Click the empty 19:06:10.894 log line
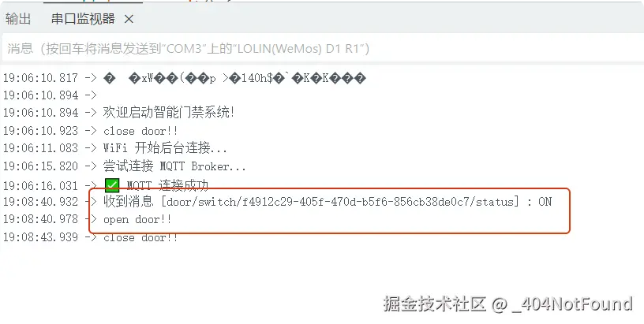Screen dimensions: 644x324 click(x=50, y=95)
